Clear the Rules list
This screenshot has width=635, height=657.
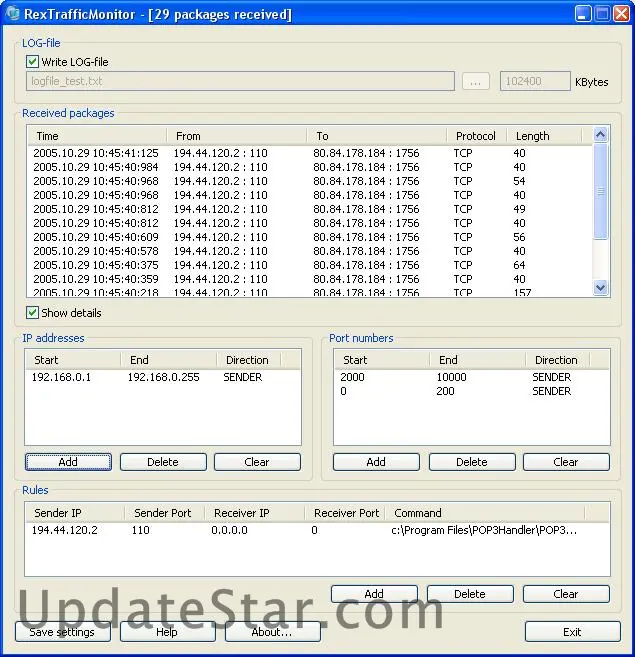pos(565,593)
